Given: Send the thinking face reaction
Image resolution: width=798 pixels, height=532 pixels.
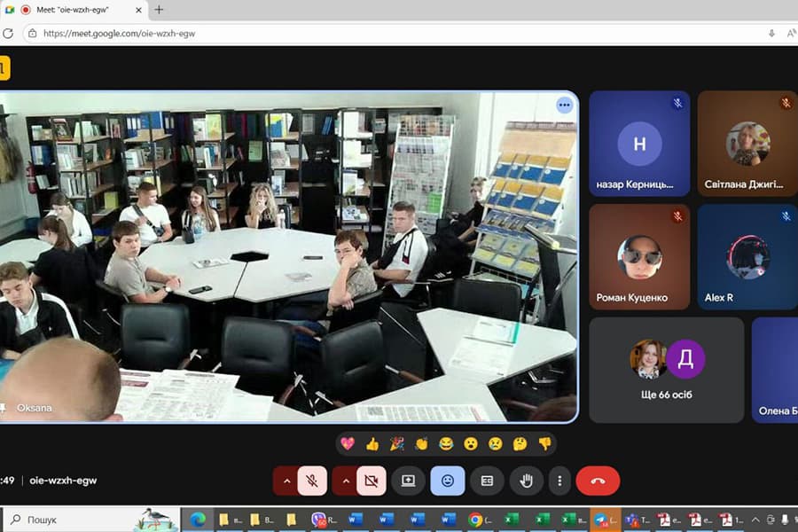Looking at the screenshot, I should (x=520, y=444).
